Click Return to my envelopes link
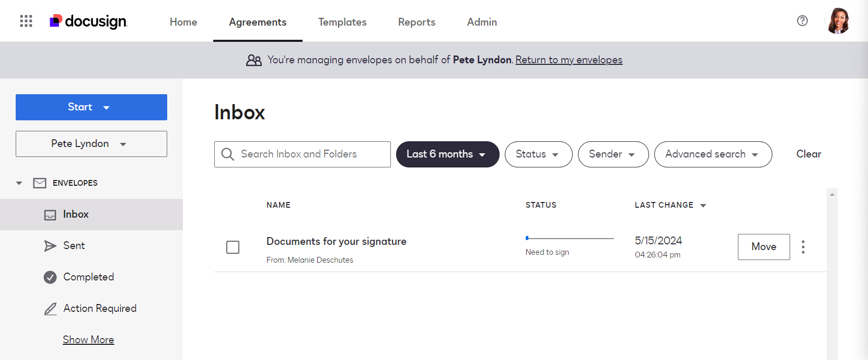Image resolution: width=868 pixels, height=360 pixels. [569, 60]
